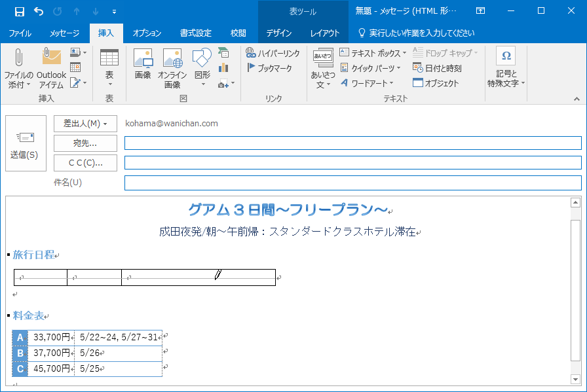
Task: Insert a chart (graph icon)
Action: click(x=223, y=67)
